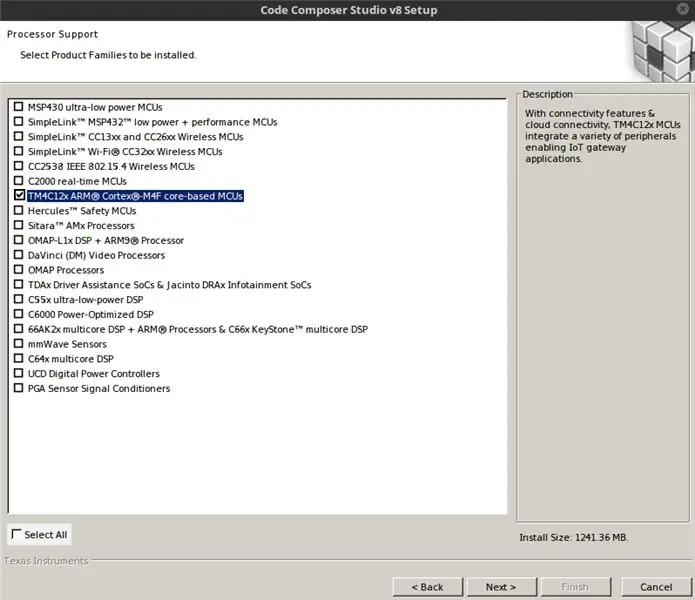Enable SimpleLink MSP432 low power MCUs checkbox
The image size is (695, 600).
point(19,121)
